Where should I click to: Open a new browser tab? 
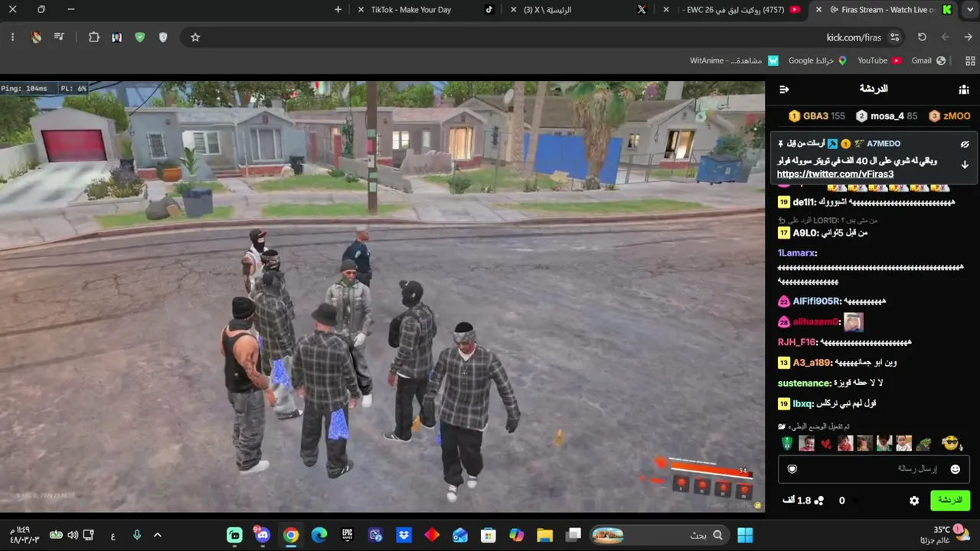(338, 10)
